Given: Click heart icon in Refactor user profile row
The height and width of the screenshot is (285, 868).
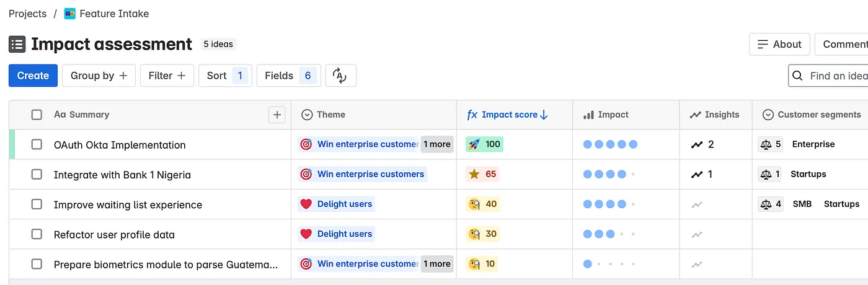Looking at the screenshot, I should [306, 234].
